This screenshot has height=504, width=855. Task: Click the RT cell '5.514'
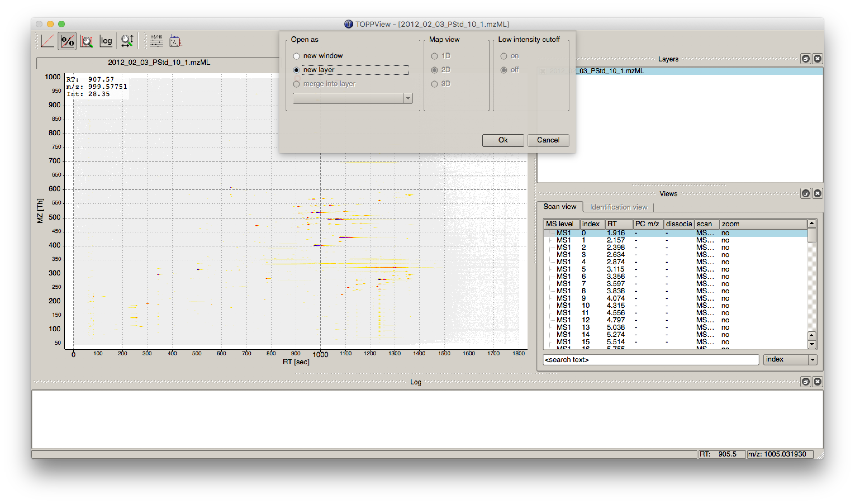615,342
